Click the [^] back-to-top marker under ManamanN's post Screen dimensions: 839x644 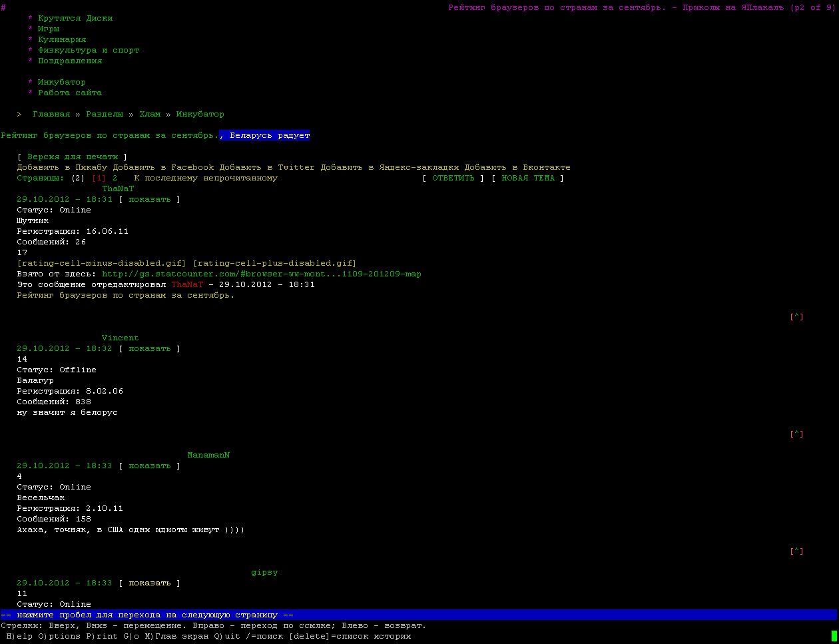(x=796, y=551)
